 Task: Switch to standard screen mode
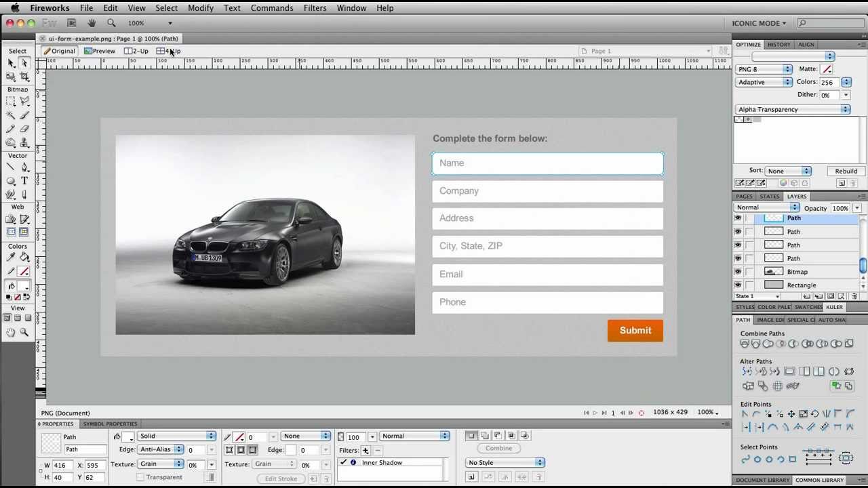pyautogui.click(x=7, y=318)
